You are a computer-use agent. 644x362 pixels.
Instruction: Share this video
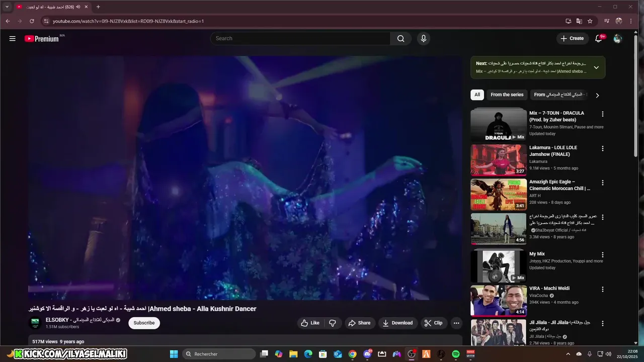pos(359,323)
